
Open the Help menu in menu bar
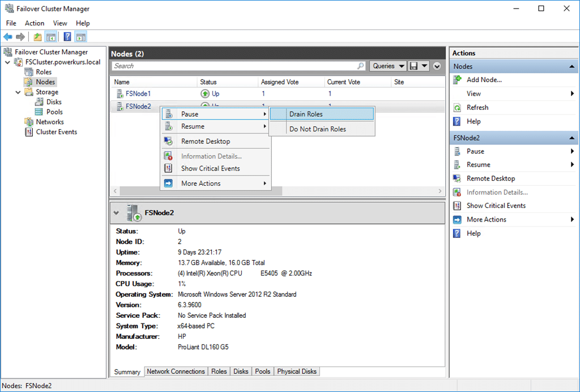coord(83,23)
